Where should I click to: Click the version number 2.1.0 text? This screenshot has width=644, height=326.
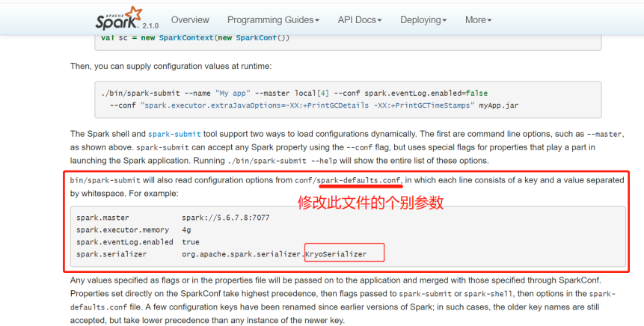tap(150, 26)
